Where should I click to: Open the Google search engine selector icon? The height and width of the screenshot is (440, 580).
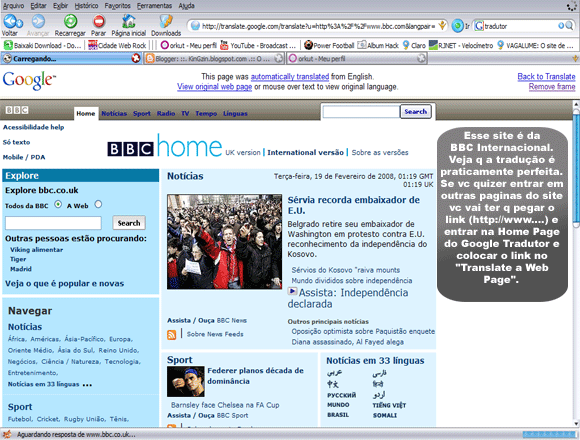click(x=479, y=26)
